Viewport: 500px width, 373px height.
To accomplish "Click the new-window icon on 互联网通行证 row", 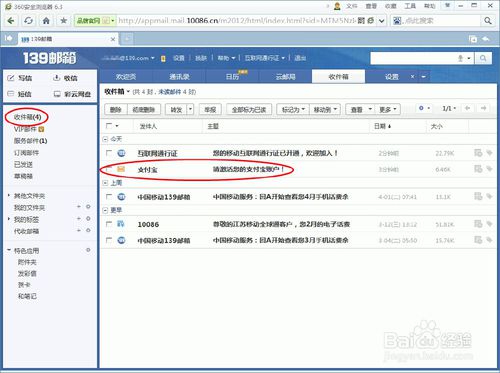I will (478, 153).
